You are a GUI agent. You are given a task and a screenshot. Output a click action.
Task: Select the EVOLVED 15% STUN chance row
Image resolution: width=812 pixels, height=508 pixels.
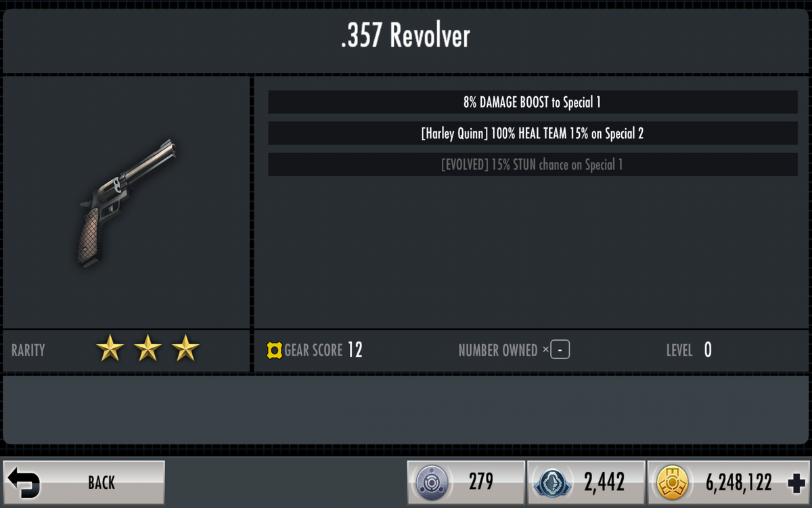click(533, 165)
